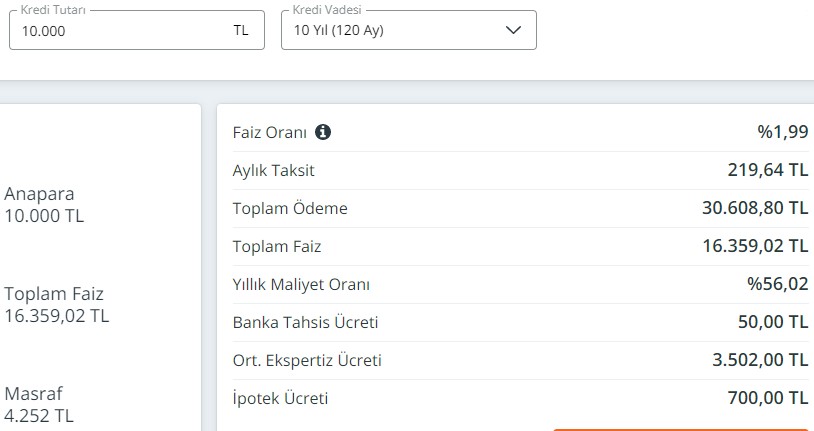Click the 219,64 TL monthly installment value

click(768, 170)
